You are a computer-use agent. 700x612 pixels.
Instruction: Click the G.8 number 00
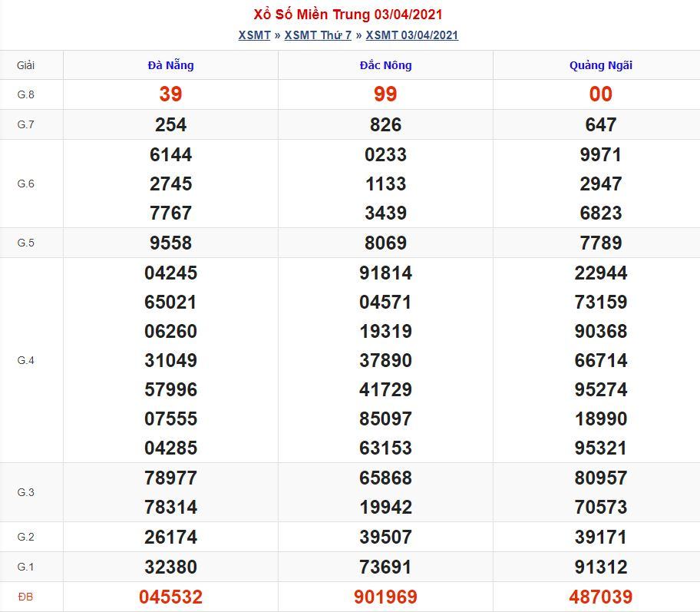pyautogui.click(x=601, y=94)
